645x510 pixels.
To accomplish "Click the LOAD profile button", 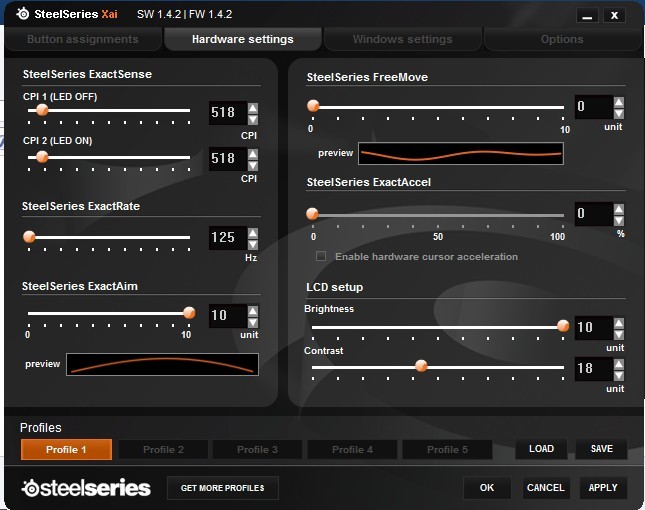I will click(x=541, y=449).
